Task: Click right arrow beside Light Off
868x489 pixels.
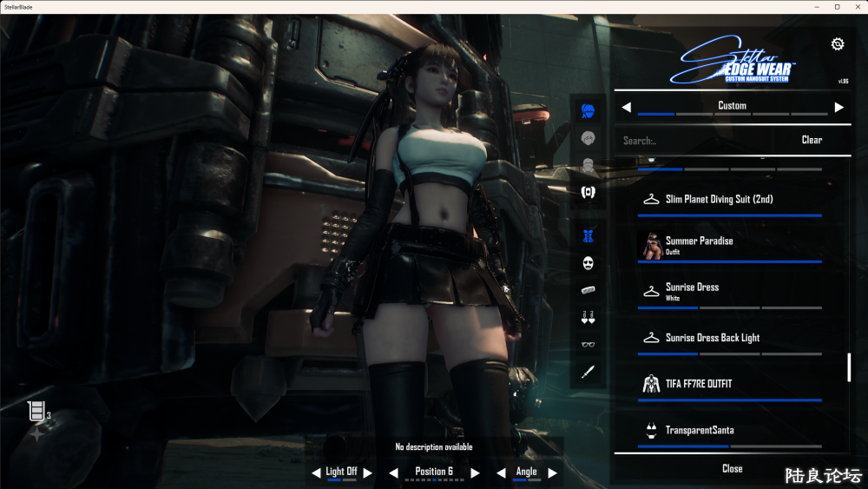Action: pos(367,473)
